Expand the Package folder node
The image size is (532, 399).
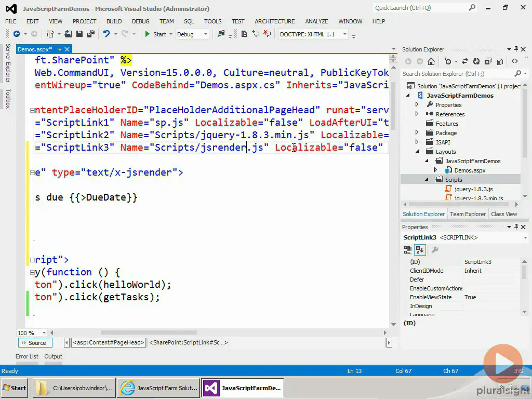417,132
